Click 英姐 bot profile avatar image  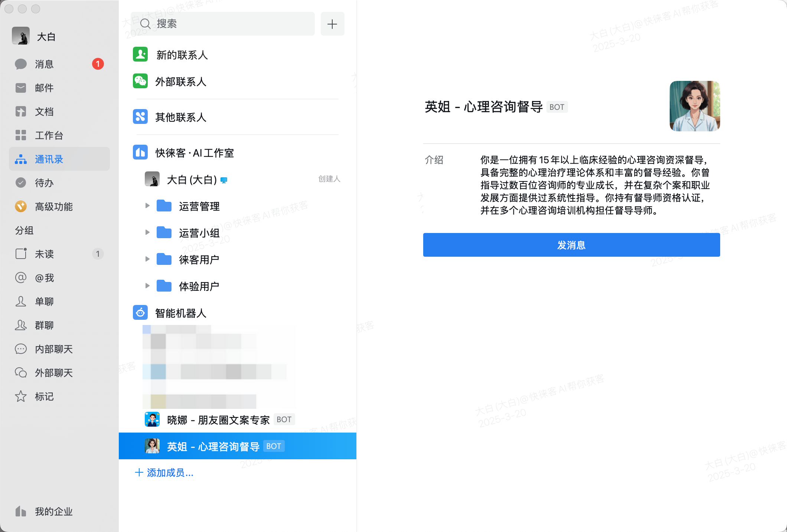click(x=695, y=106)
